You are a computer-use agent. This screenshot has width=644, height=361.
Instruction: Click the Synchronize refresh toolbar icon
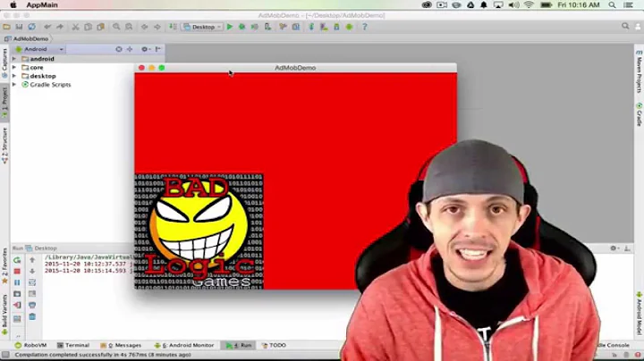pyautogui.click(x=31, y=27)
